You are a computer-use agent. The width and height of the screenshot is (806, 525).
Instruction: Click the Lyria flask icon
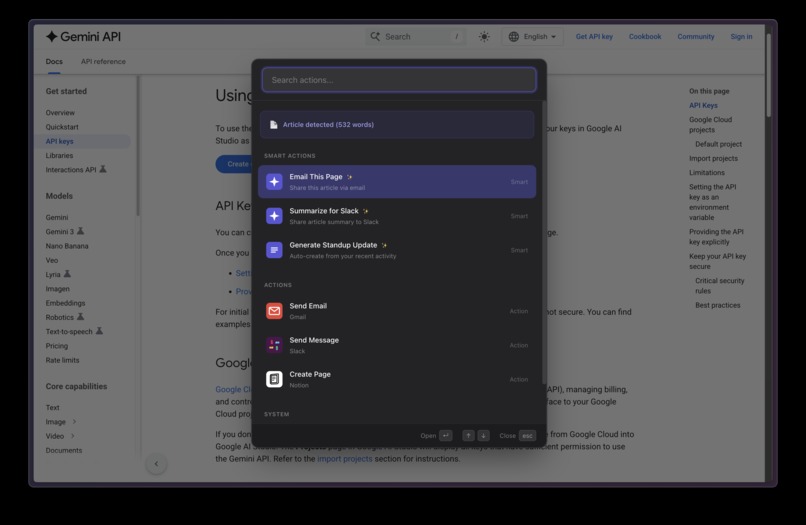(67, 274)
